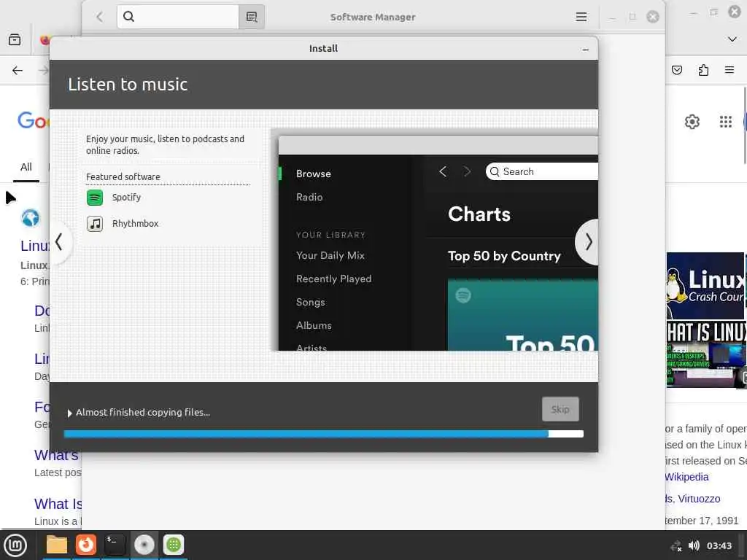This screenshot has height=560, width=747.
Task: Click the Spotify icon in featured software
Action: pyautogui.click(x=95, y=197)
